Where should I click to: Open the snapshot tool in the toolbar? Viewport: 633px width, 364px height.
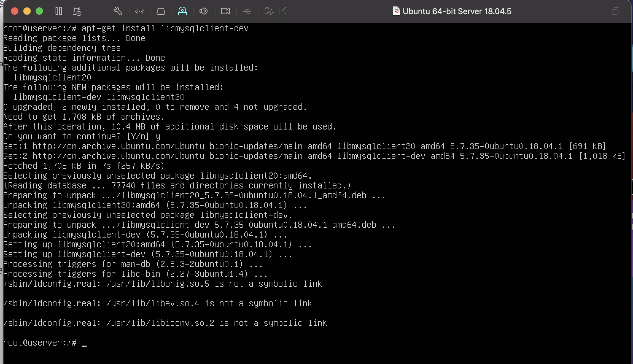76,11
